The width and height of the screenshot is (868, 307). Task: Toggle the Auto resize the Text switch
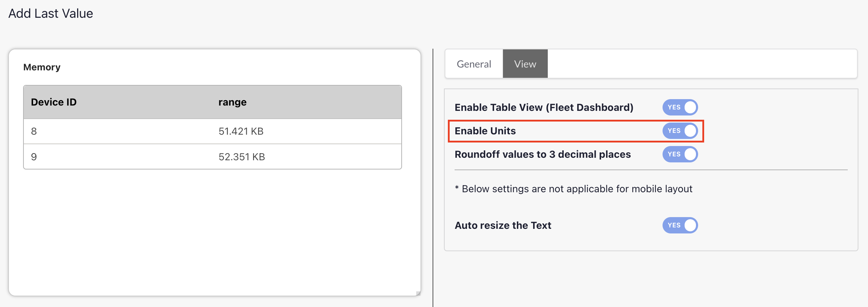coord(680,225)
